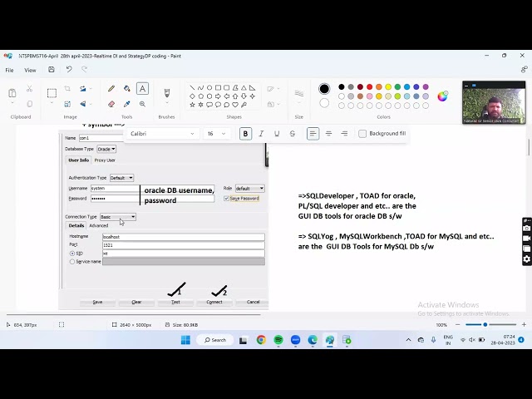This screenshot has width=532, height=399.
Task: Select the Fill bucket tool
Action: (127, 89)
